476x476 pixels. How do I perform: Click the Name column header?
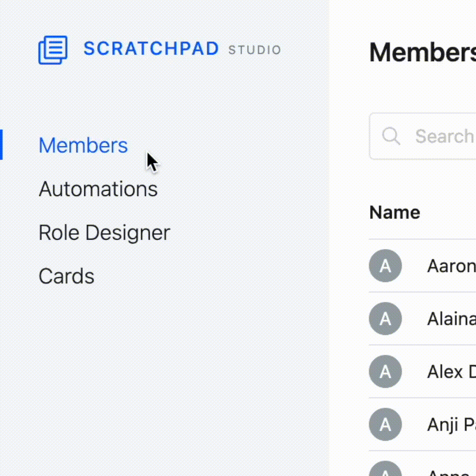pyautogui.click(x=394, y=212)
